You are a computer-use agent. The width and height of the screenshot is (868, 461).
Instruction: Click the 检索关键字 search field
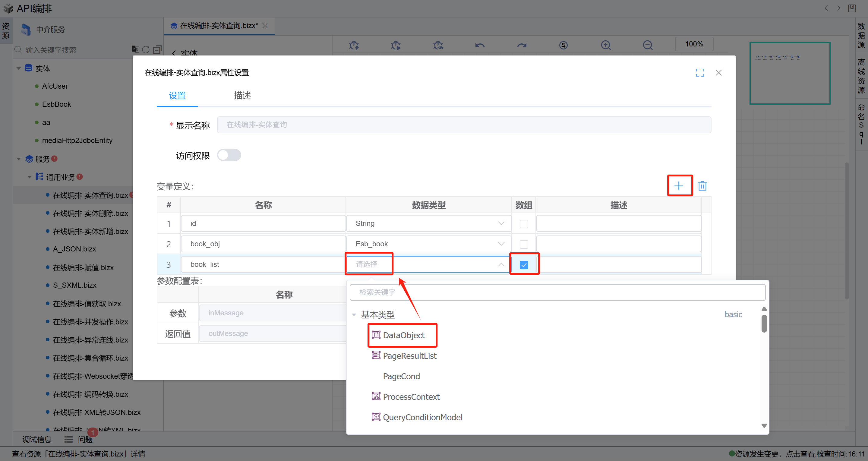[x=557, y=292]
